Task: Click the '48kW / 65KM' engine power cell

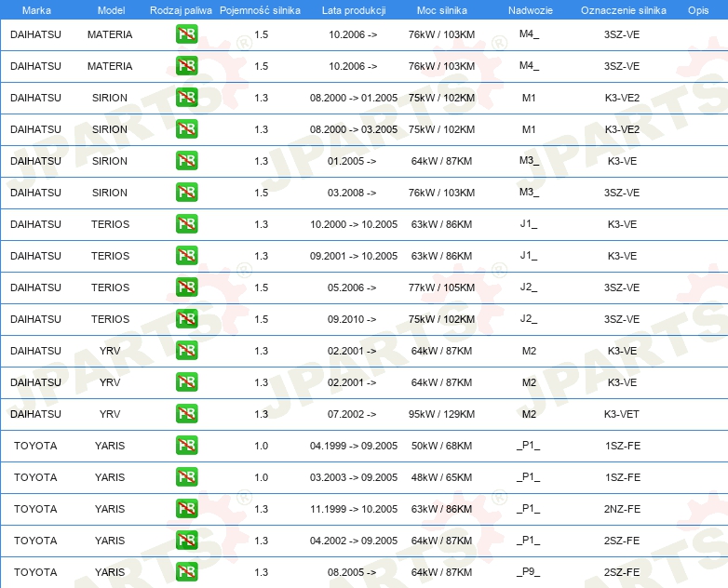Action: 441,477
